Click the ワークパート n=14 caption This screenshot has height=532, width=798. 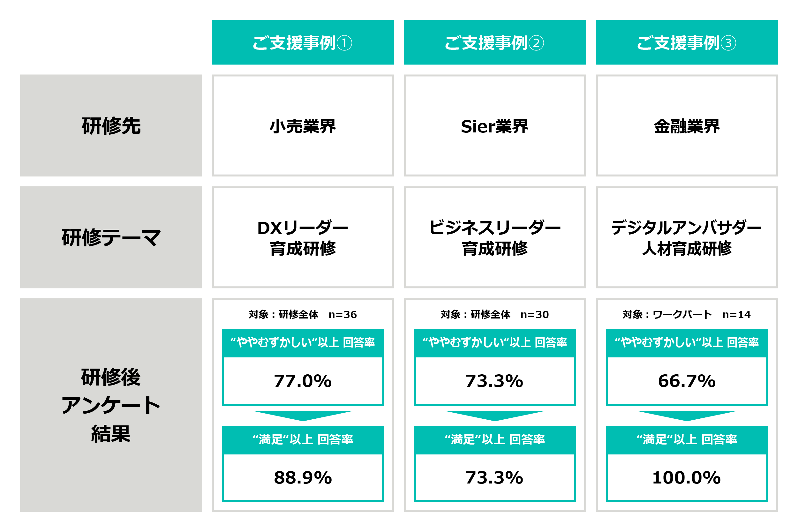(687, 315)
